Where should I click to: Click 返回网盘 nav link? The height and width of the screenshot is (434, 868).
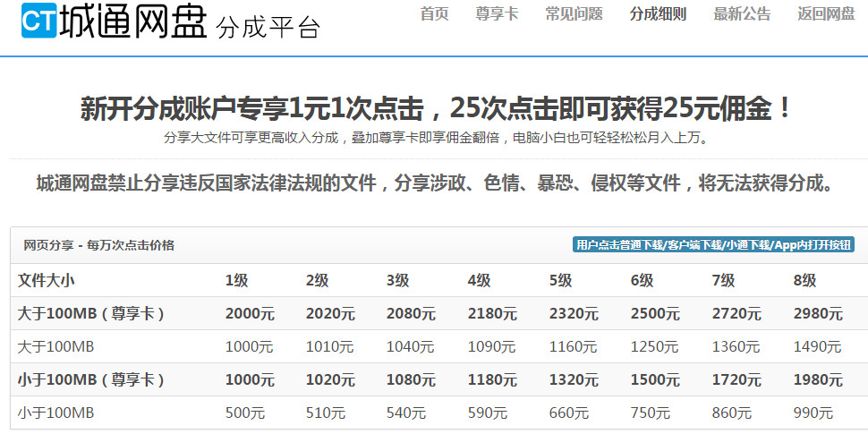826,13
